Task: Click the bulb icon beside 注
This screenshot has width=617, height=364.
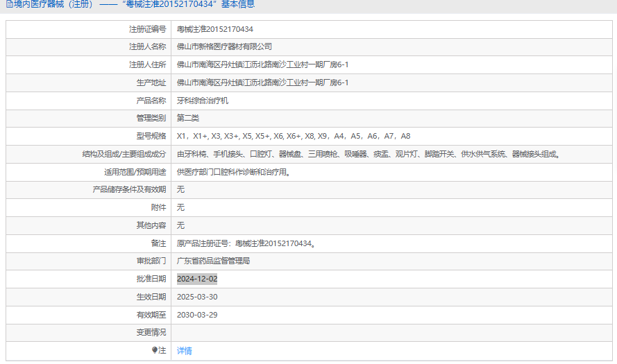Action: point(155,350)
